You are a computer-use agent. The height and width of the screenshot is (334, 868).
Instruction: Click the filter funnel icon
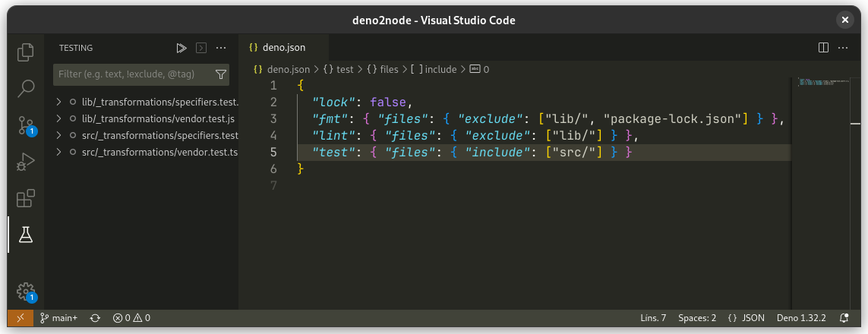pos(220,74)
